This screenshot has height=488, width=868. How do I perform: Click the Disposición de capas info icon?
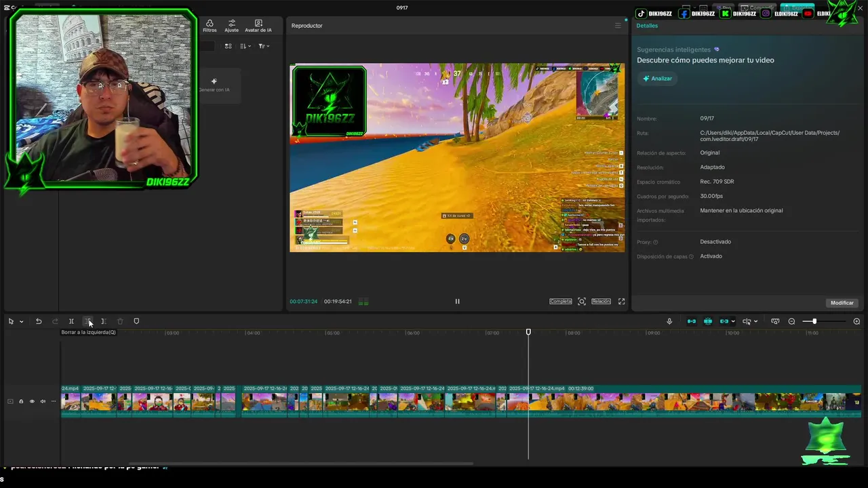point(691,257)
